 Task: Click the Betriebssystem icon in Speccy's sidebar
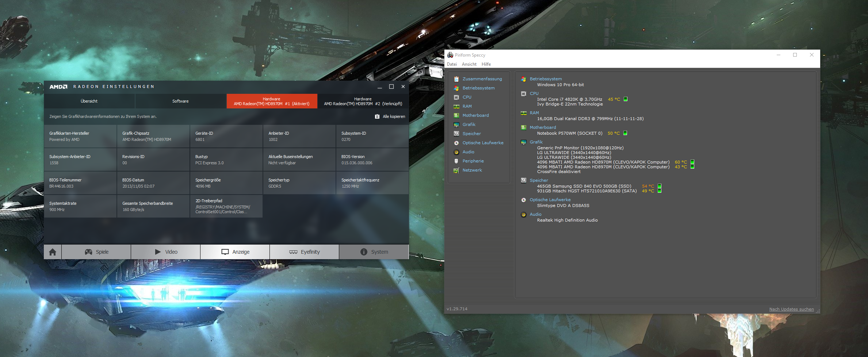coord(456,88)
